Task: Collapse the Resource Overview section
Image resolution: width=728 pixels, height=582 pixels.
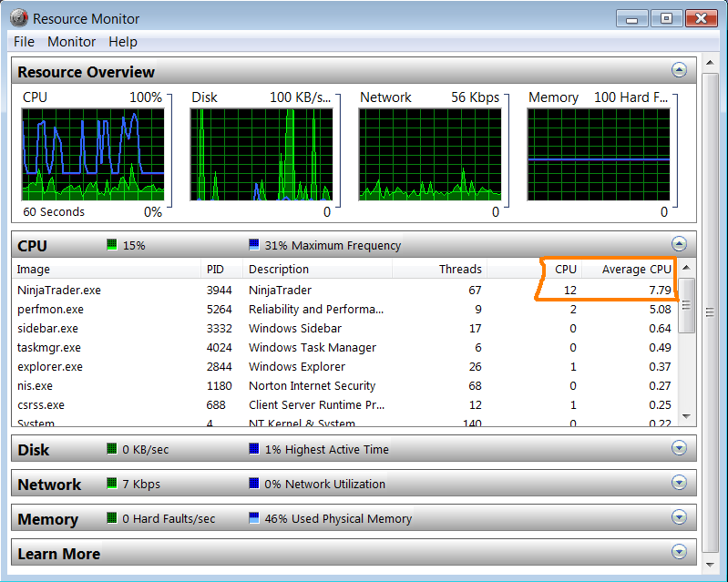Action: 679,70
